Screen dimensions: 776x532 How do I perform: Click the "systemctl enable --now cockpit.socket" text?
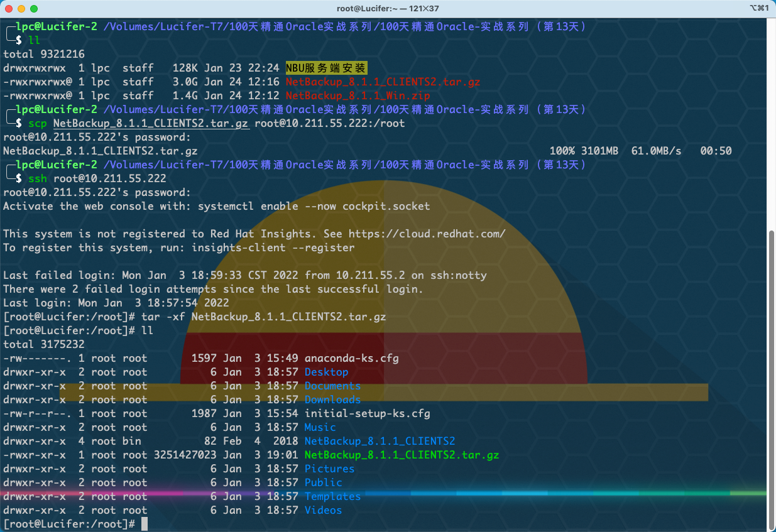coord(314,206)
